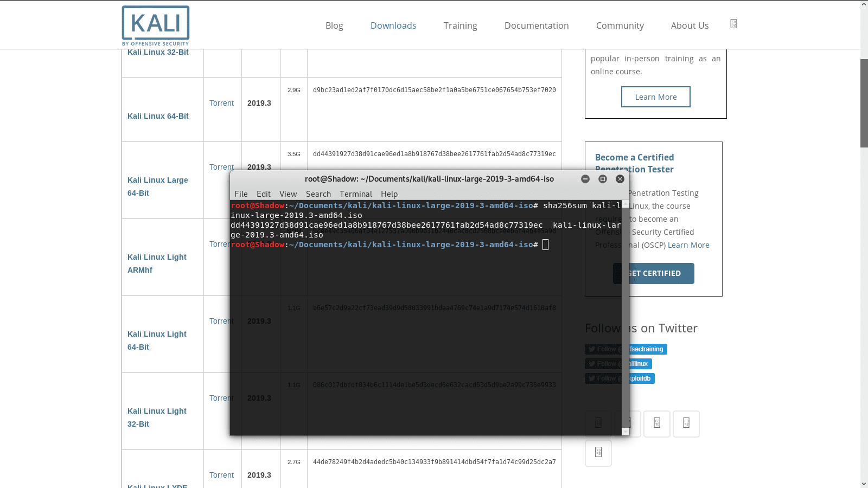This screenshot has width=868, height=488.
Task: Click the 2.7G size cell
Action: [293, 462]
